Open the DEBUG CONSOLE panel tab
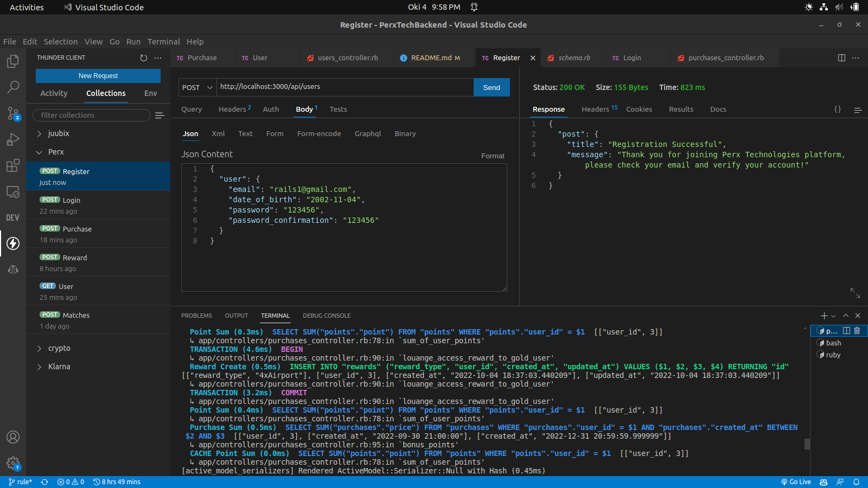The height and width of the screenshot is (488, 868). point(327,316)
